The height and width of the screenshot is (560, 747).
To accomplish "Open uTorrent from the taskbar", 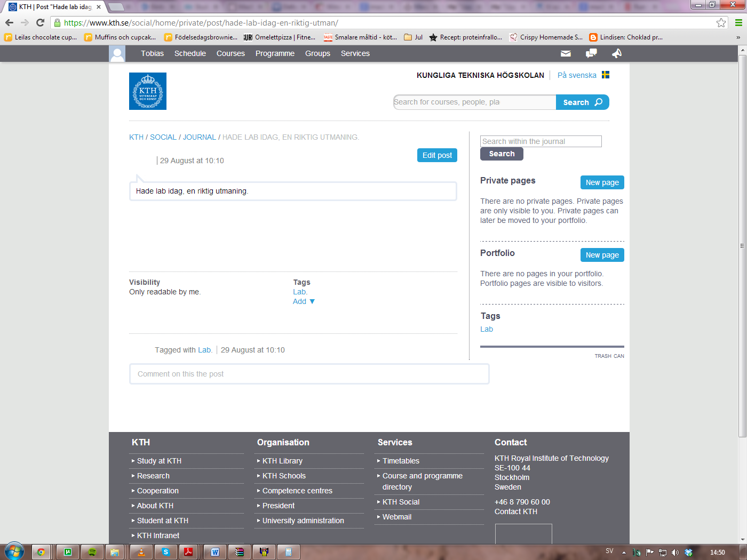I will tap(68, 552).
